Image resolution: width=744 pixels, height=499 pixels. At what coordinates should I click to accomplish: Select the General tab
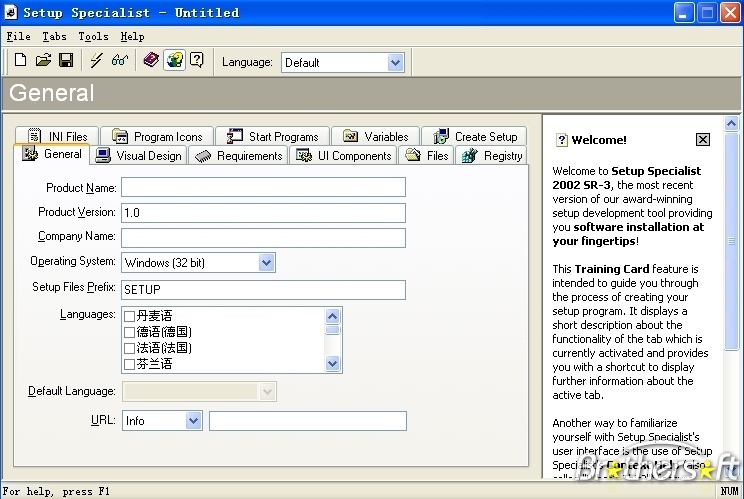[x=52, y=154]
